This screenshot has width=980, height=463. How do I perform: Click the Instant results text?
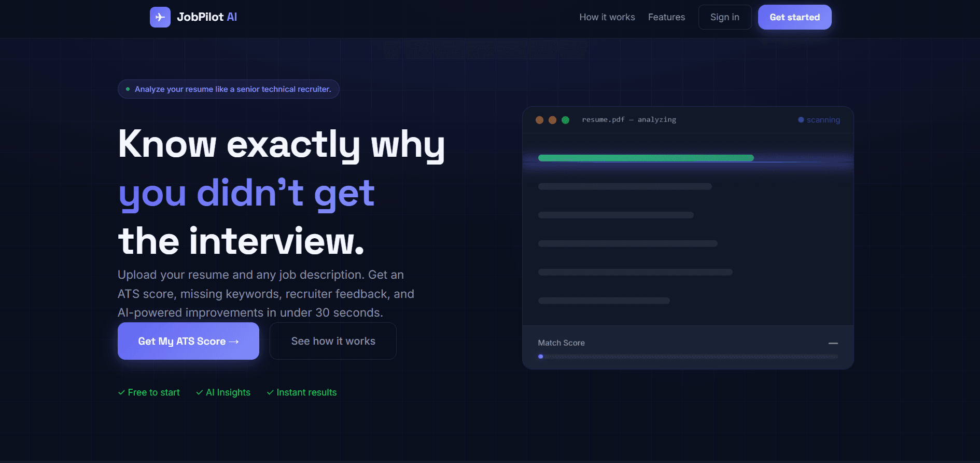[307, 392]
